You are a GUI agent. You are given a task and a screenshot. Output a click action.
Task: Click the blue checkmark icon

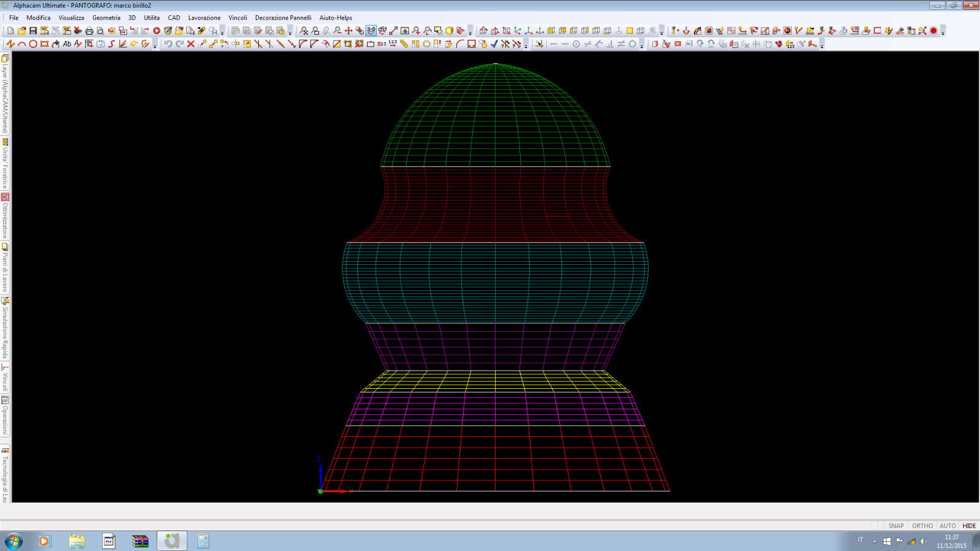pyautogui.click(x=494, y=44)
